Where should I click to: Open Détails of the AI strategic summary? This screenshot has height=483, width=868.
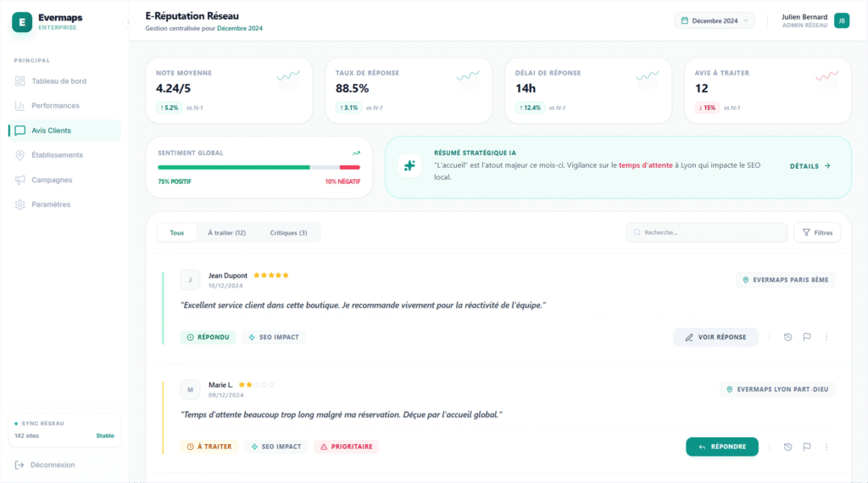pyautogui.click(x=810, y=166)
